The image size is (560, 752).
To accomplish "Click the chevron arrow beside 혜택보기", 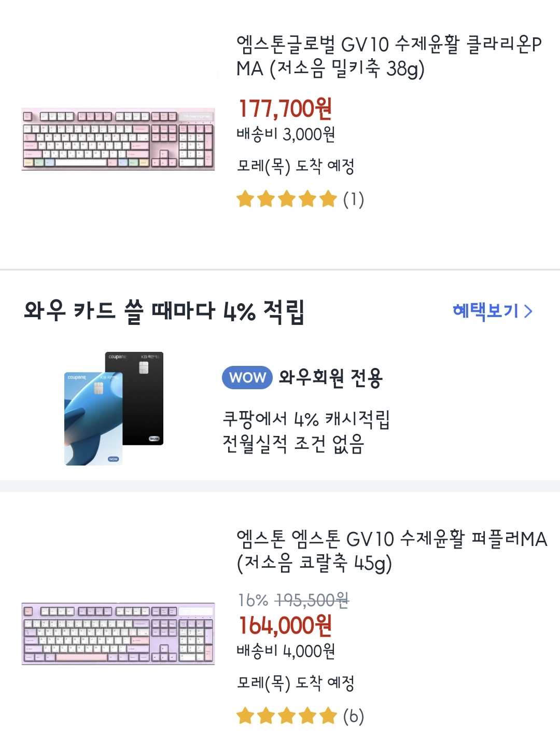I will click(x=528, y=311).
